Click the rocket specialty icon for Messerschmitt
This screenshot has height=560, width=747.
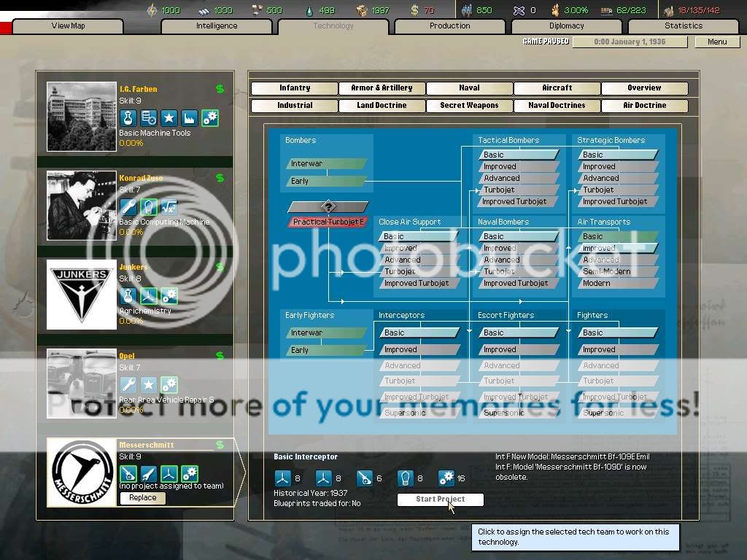(149, 474)
